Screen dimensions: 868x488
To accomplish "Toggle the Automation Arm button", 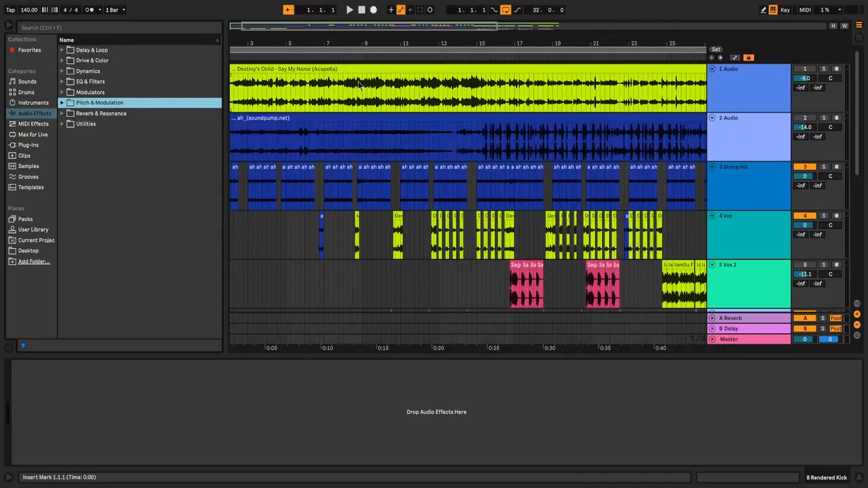I will click(x=401, y=10).
